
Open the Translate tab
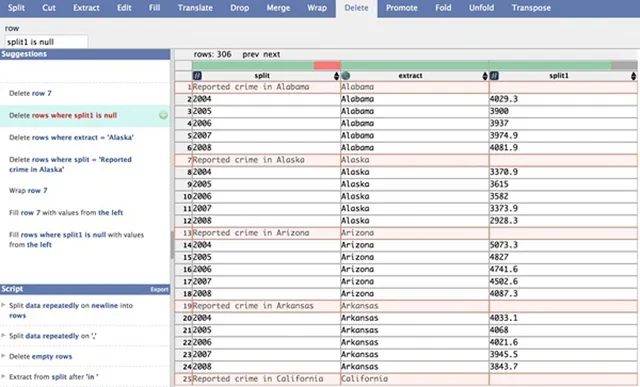click(195, 8)
